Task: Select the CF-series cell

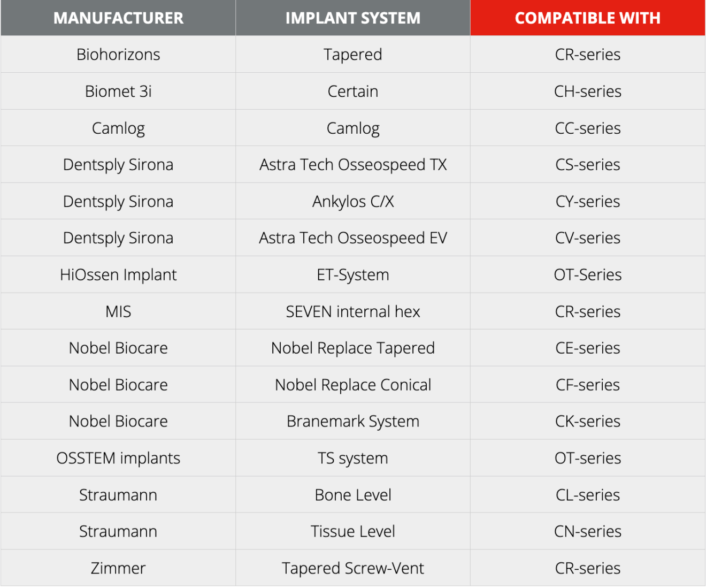Action: click(587, 385)
